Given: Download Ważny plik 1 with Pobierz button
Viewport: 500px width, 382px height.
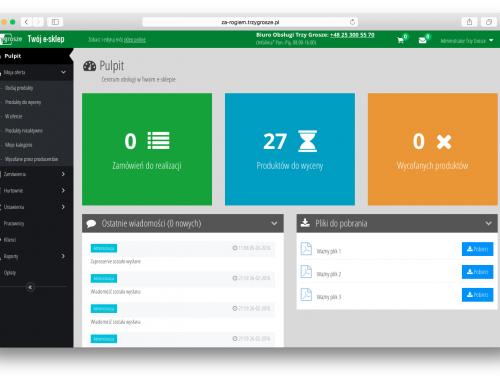Looking at the screenshot, I should point(477,249).
